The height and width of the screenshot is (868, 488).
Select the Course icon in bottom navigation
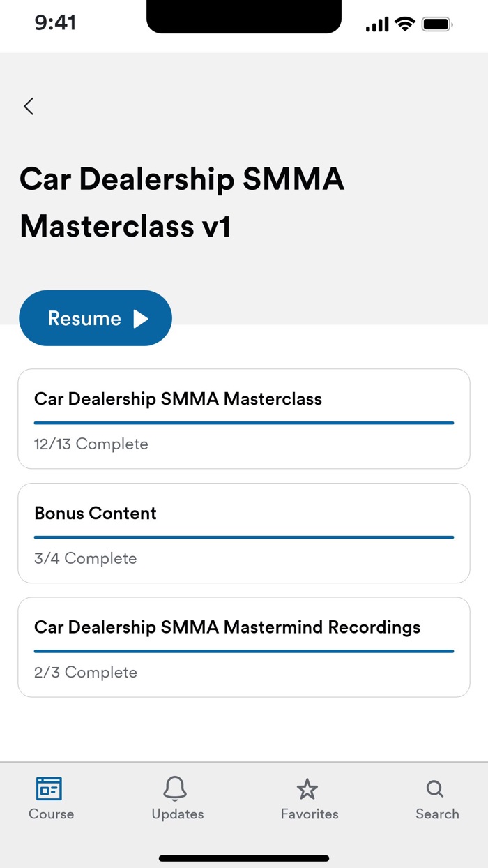pyautogui.click(x=51, y=789)
